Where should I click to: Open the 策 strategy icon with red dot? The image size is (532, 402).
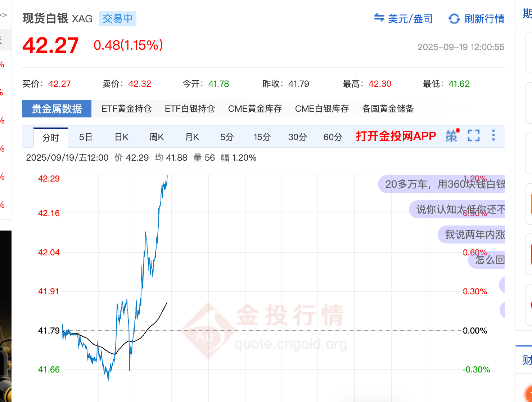452,136
